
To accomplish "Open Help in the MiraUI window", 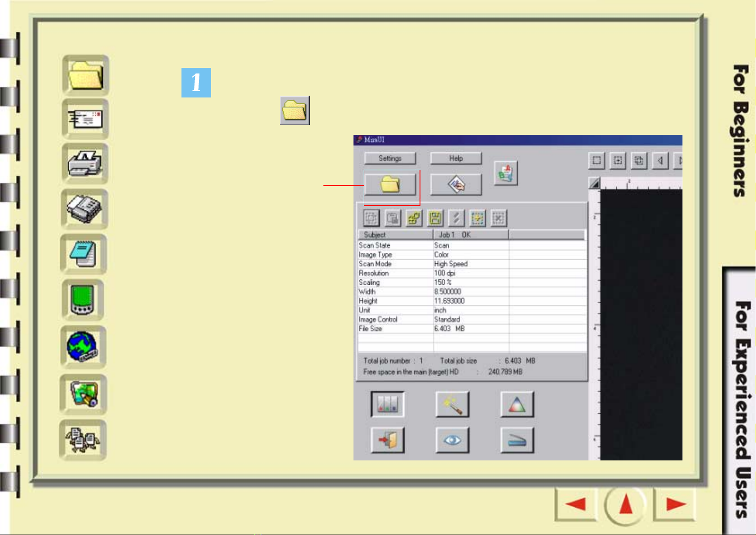I will pos(455,158).
